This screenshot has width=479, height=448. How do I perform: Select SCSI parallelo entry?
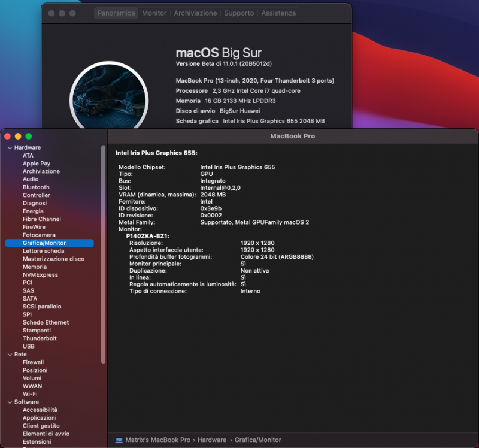[x=42, y=307]
